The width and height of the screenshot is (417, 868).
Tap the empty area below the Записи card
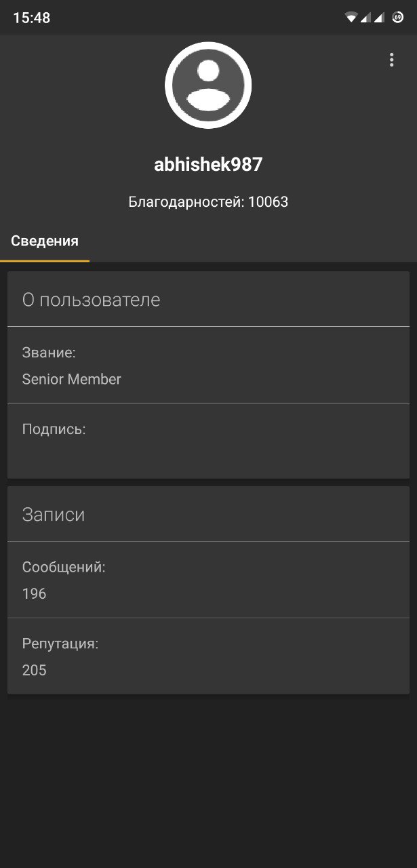click(x=208, y=781)
